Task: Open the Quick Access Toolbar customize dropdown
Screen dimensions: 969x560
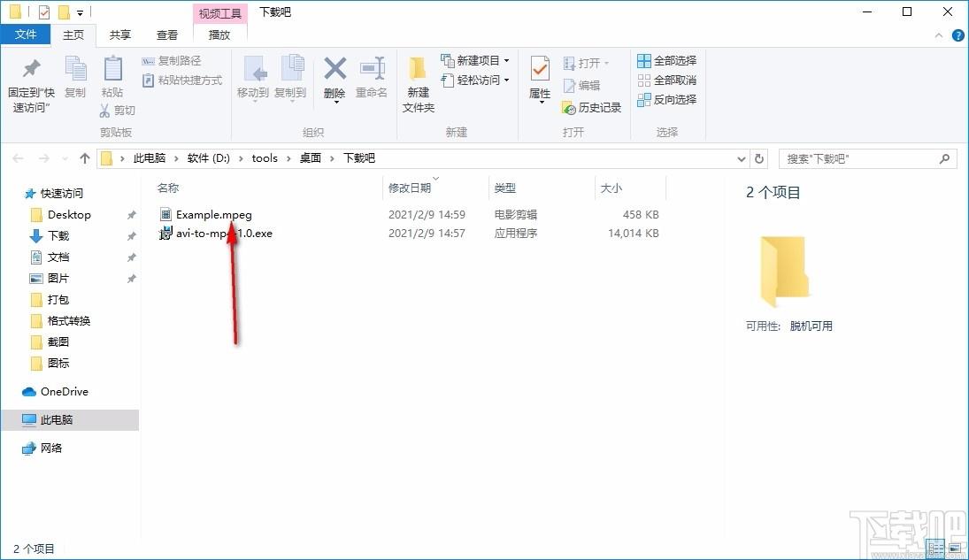Action: click(x=81, y=12)
